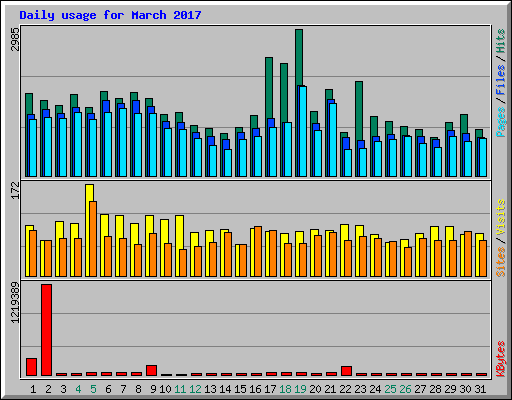Click day label 20 on the x-axis

click(315, 389)
